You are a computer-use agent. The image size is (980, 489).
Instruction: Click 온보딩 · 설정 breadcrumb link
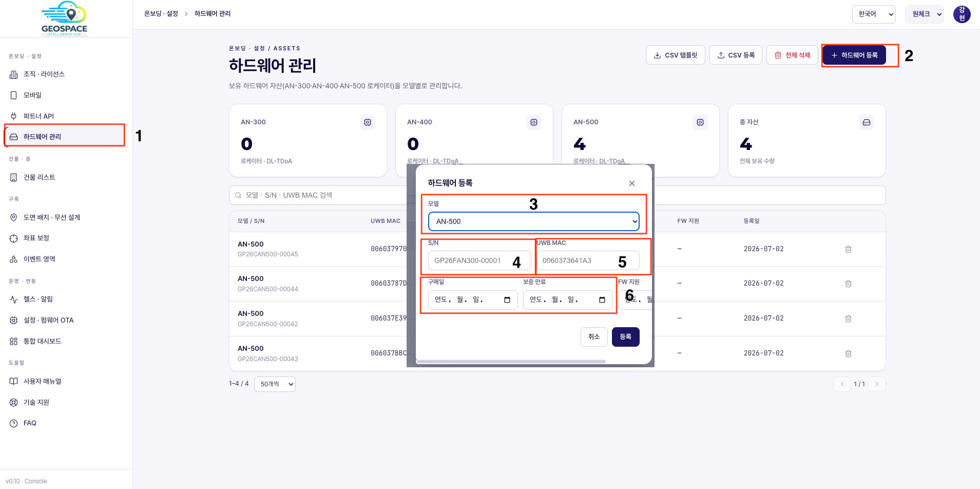(x=161, y=14)
